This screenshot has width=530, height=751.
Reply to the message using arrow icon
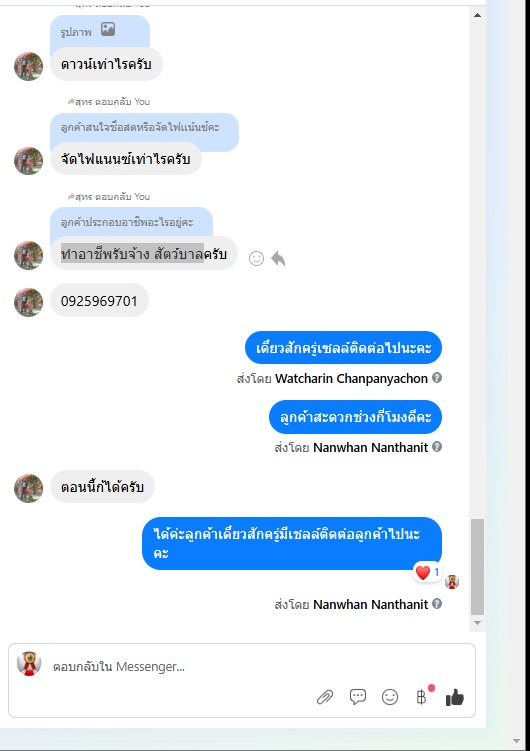coord(278,259)
